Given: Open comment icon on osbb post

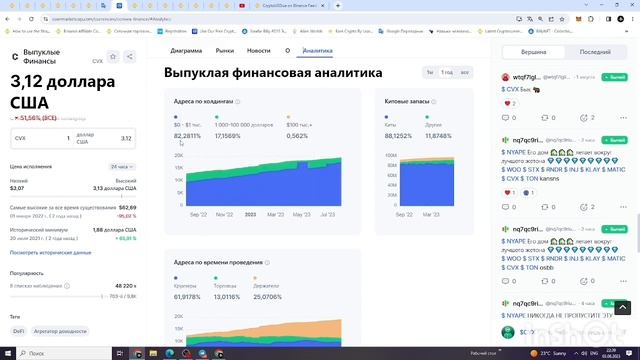Looking at the screenshot, I should click(505, 281).
